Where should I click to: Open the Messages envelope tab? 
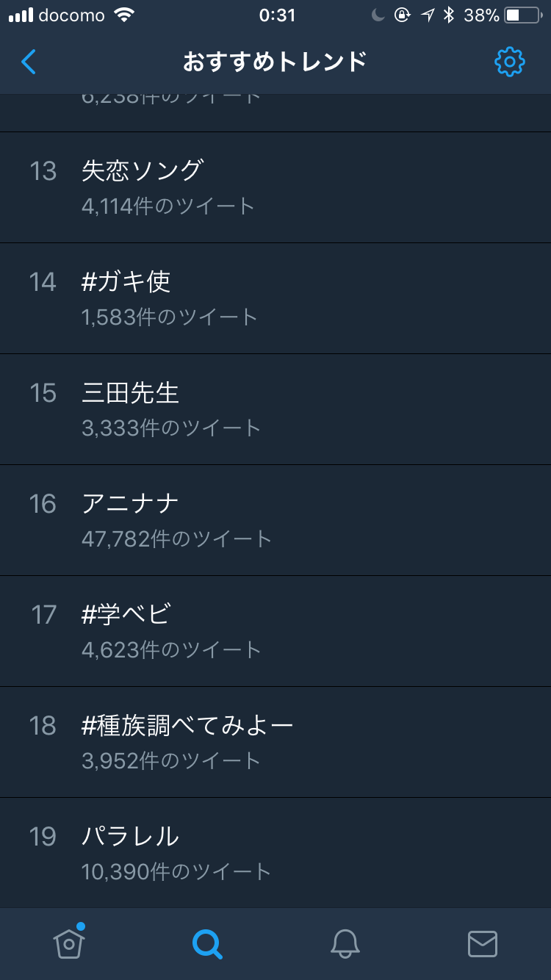tap(482, 944)
